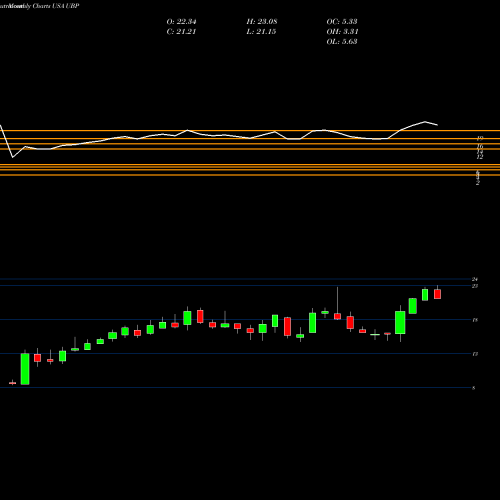Click the final red candlestick on the chart
This screenshot has width=500, height=500.
pyautogui.click(x=437, y=294)
